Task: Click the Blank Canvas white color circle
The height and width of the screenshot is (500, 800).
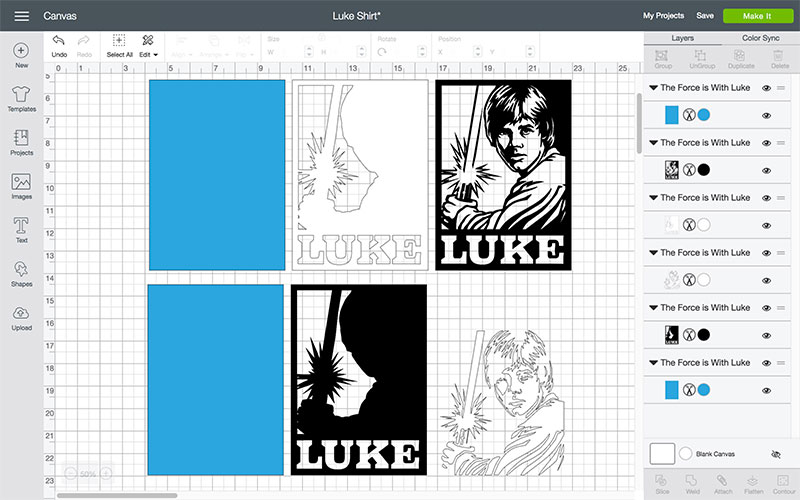Action: point(686,454)
